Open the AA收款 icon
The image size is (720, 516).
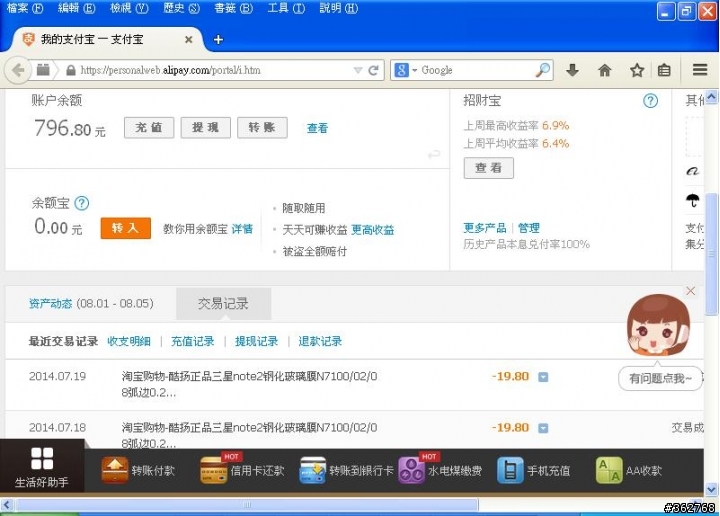click(609, 470)
